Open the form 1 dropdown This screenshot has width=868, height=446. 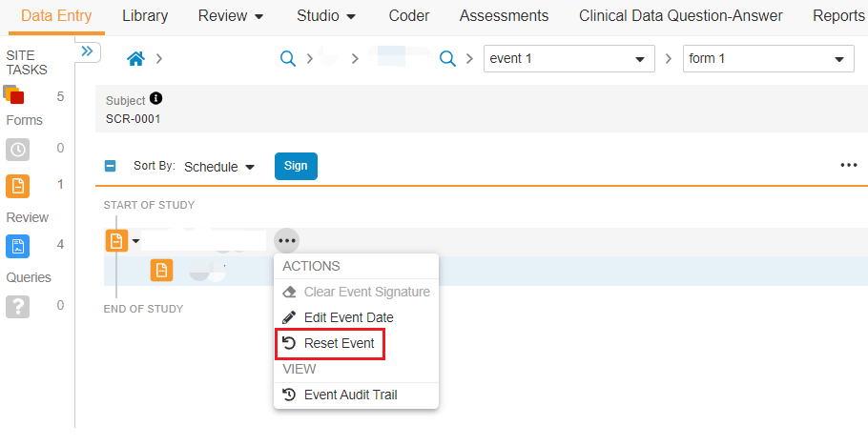click(768, 59)
